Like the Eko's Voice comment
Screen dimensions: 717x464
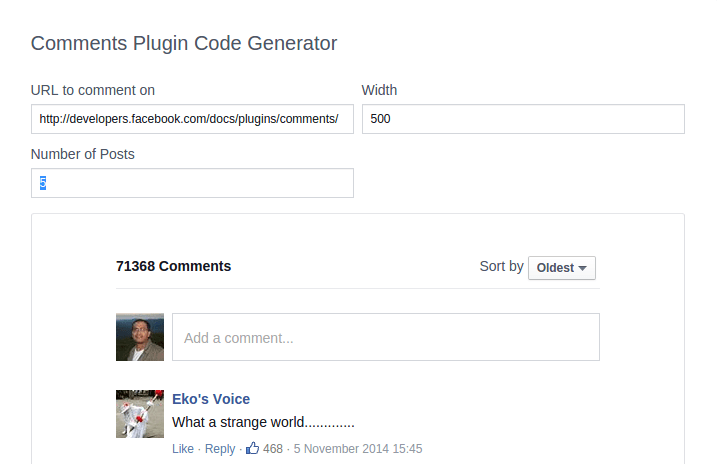pyautogui.click(x=183, y=449)
